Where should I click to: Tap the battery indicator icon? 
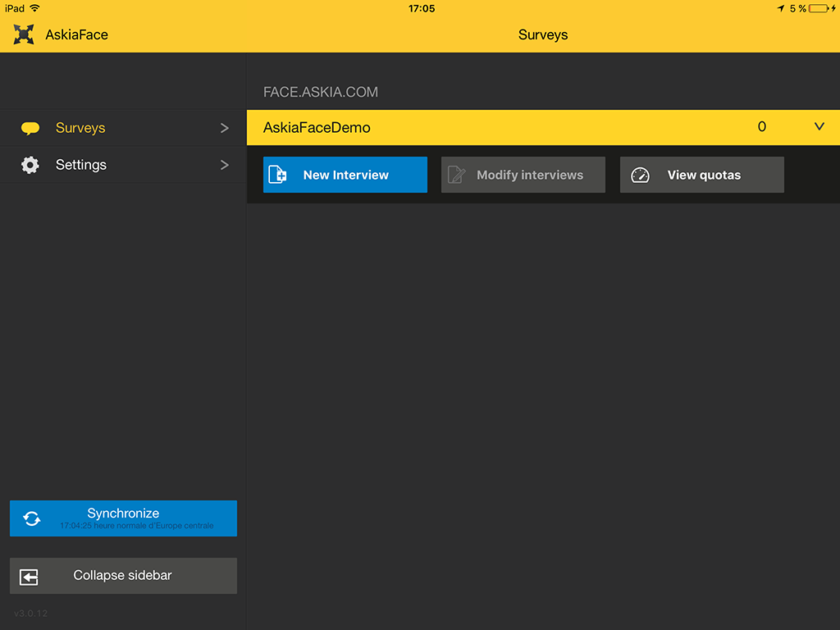tap(819, 8)
